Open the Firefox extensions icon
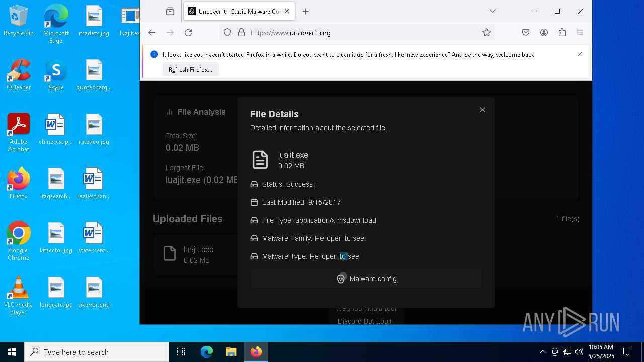 (562, 33)
